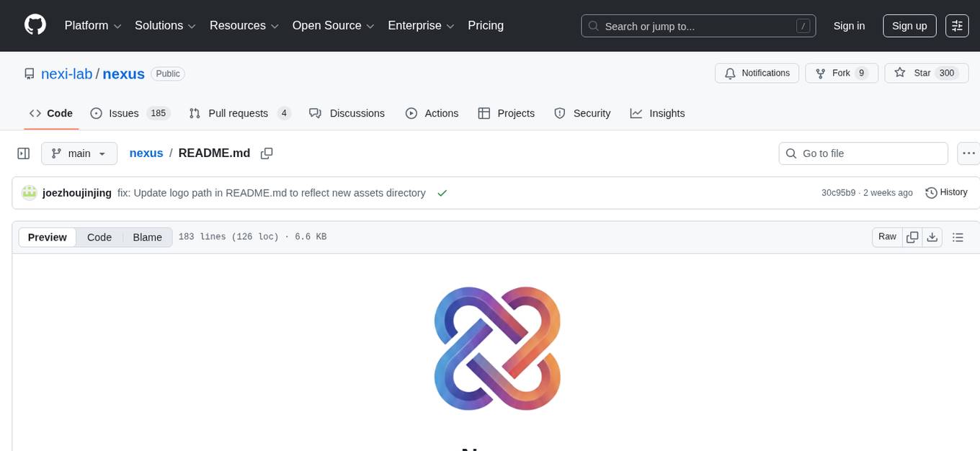
Task: Click the GitHub logo icon
Action: 35,25
